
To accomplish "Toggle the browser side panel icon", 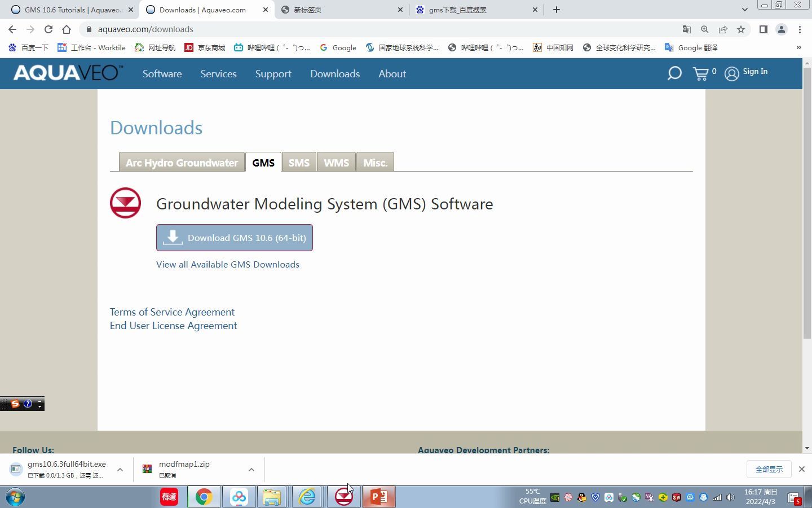I will [x=764, y=29].
